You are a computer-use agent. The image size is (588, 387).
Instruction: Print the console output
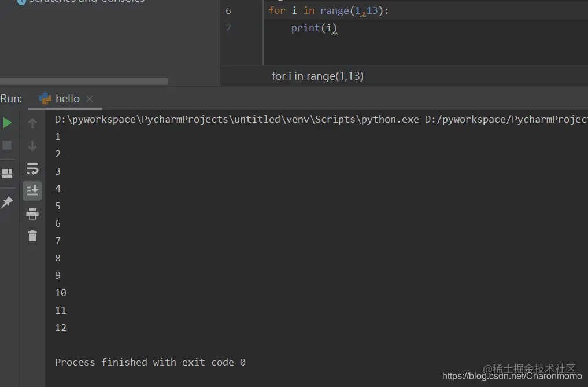tap(32, 213)
